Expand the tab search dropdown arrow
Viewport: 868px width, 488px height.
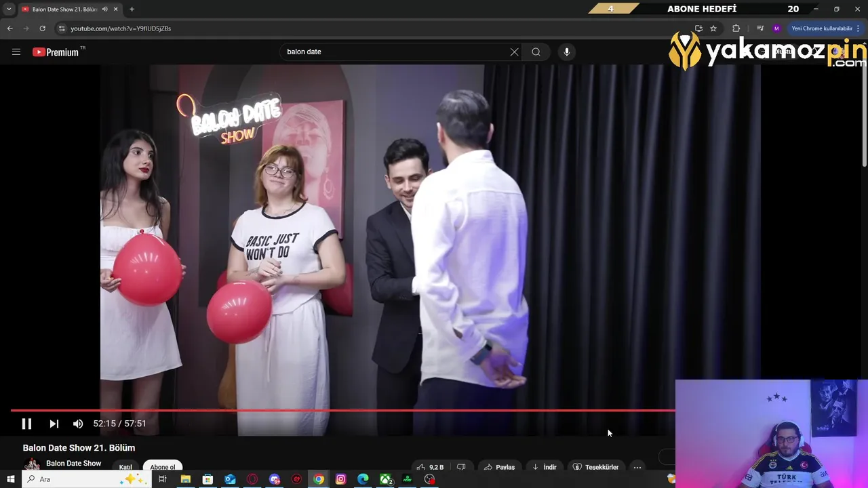coord(9,9)
